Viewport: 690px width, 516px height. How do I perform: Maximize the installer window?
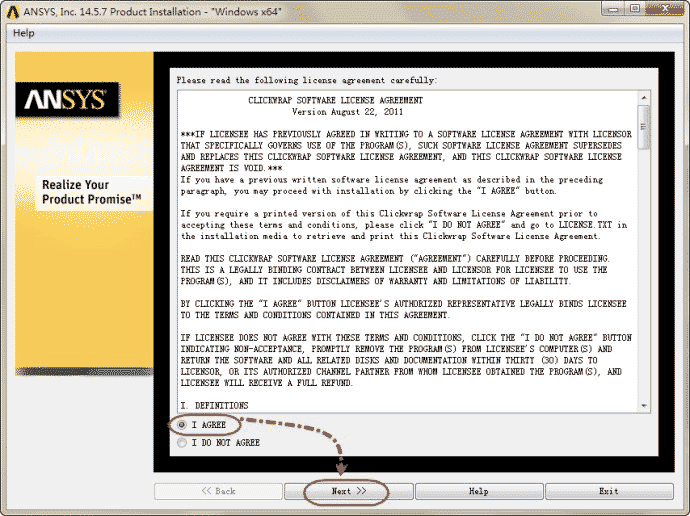(635, 8)
